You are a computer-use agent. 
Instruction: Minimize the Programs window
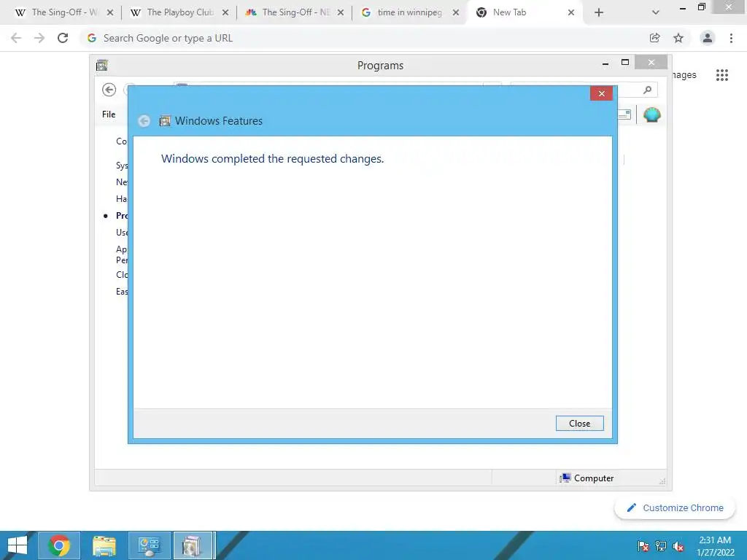pyautogui.click(x=605, y=63)
